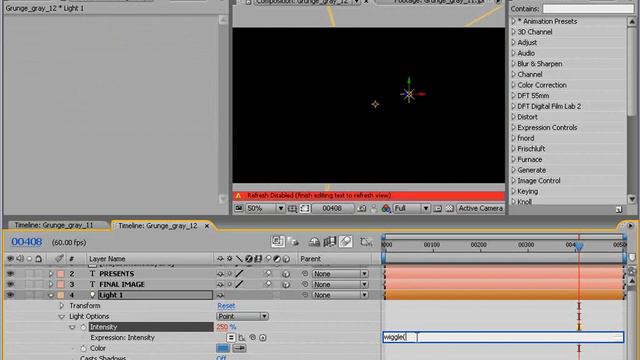Toggle region of interest button
Screen dimensions: 640x360
click(438, 209)
